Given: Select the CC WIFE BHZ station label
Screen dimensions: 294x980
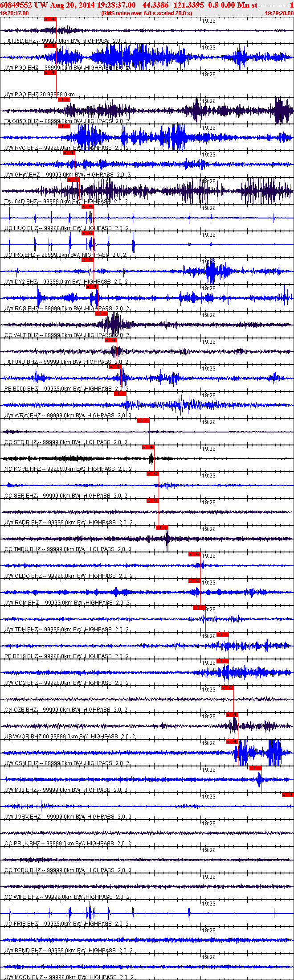Looking at the screenshot, I should coord(67,897).
